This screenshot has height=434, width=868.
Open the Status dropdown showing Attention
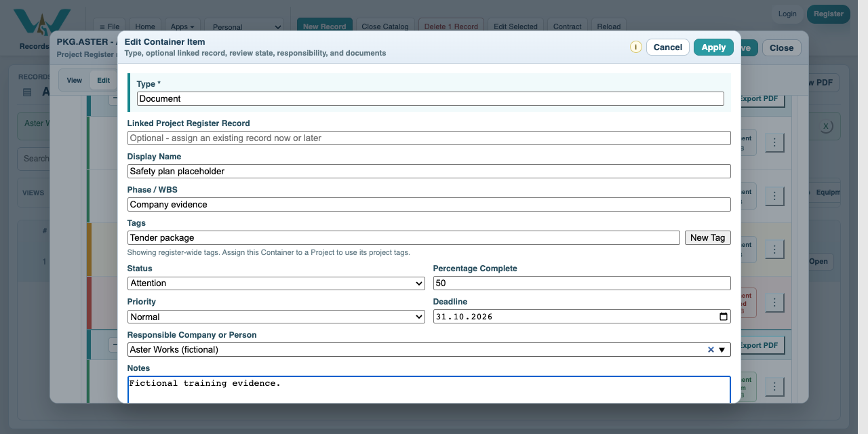(x=276, y=283)
